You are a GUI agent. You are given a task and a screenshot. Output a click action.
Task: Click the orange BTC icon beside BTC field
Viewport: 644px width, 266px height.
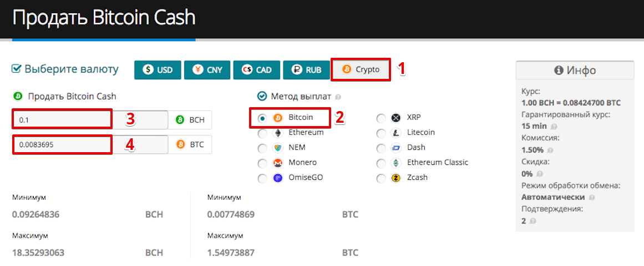[x=180, y=145]
